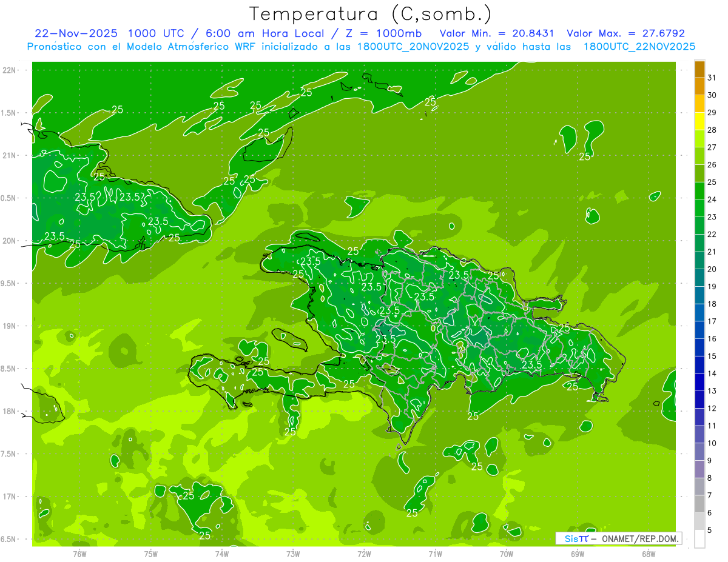
Task: Pick the lime legend swatch between 27 and 28
Action: [699, 139]
